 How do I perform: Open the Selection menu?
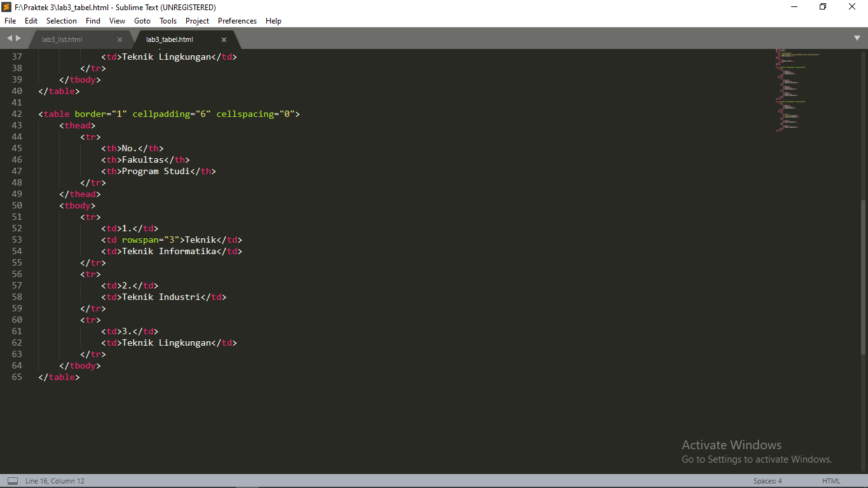click(61, 20)
